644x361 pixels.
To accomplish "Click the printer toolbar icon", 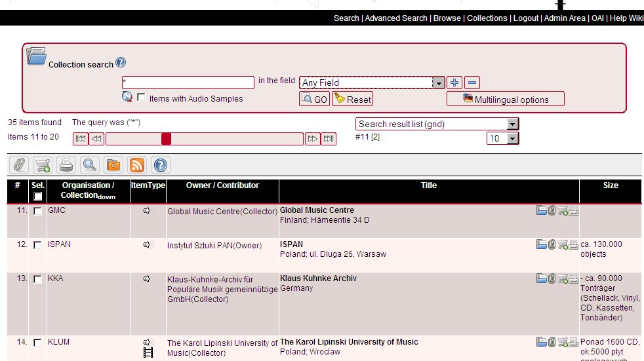I will click(66, 165).
